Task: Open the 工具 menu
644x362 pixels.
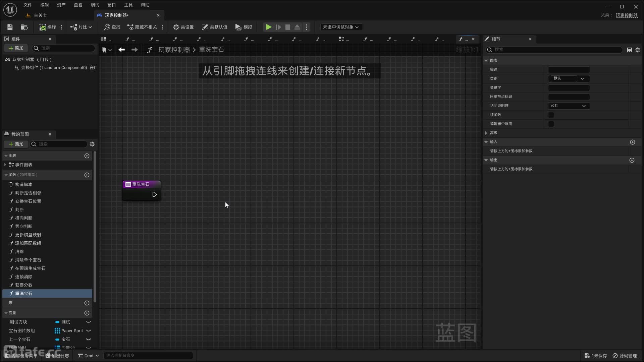Action: (128, 5)
